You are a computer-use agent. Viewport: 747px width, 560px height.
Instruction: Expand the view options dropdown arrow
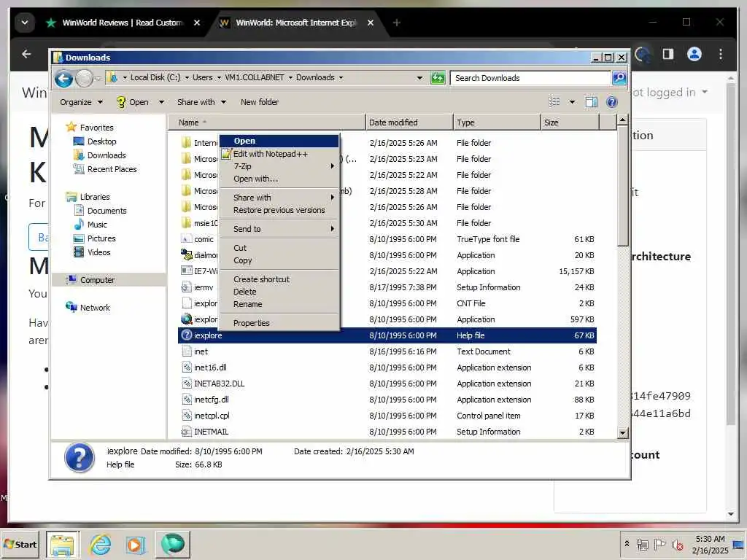[572, 102]
